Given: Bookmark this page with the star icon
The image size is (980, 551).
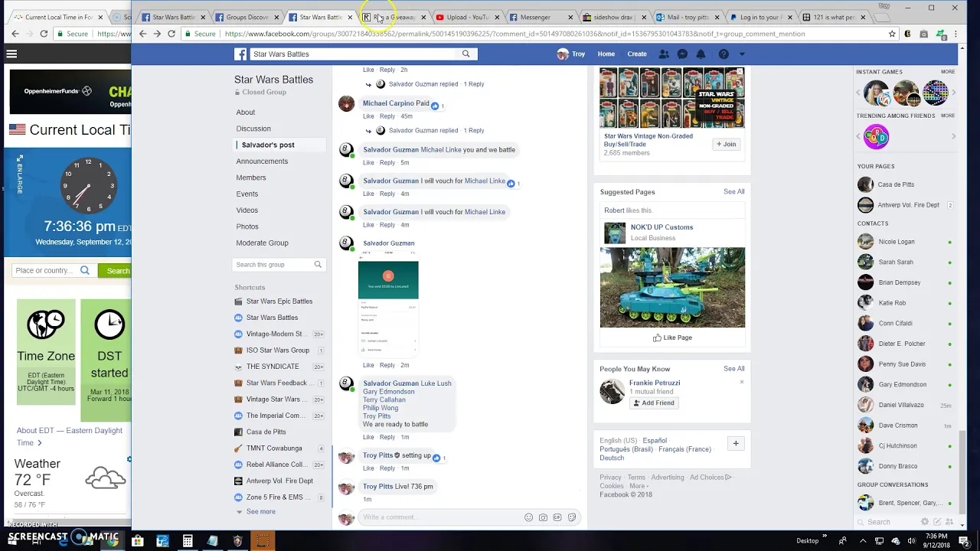Looking at the screenshot, I should click(892, 34).
